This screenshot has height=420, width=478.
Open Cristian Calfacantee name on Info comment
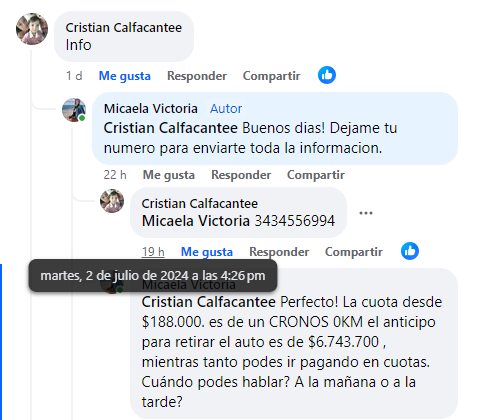pos(124,28)
